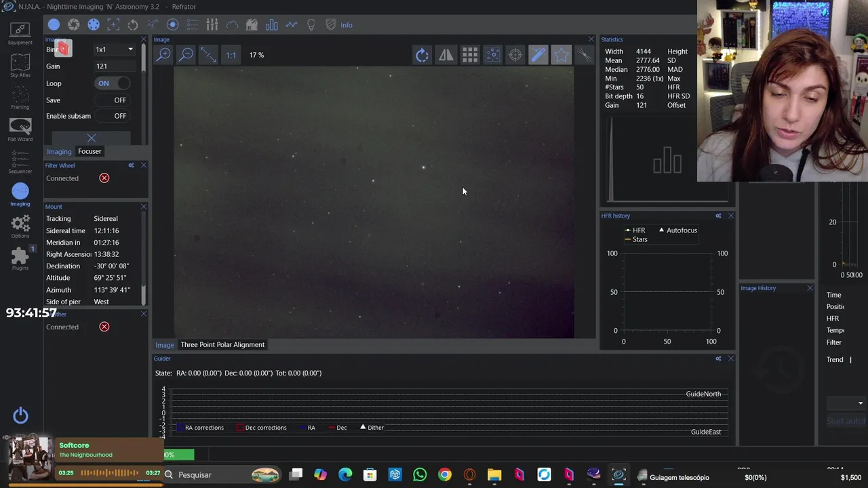
Task: Toggle Dec corrections in guider legend
Action: coord(260,428)
